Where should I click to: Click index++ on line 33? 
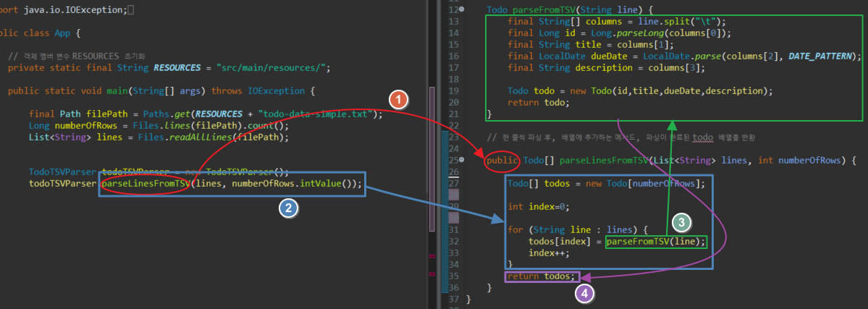547,253
